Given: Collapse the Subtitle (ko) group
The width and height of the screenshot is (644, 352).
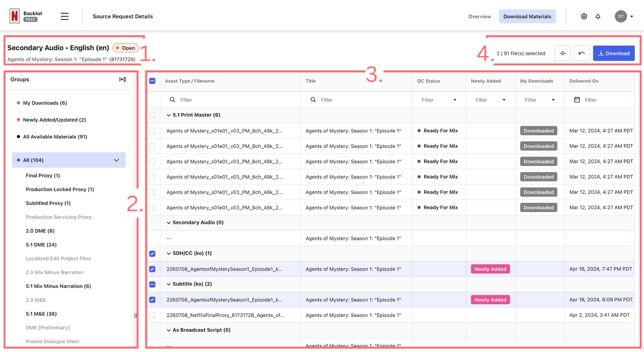Looking at the screenshot, I should 169,284.
